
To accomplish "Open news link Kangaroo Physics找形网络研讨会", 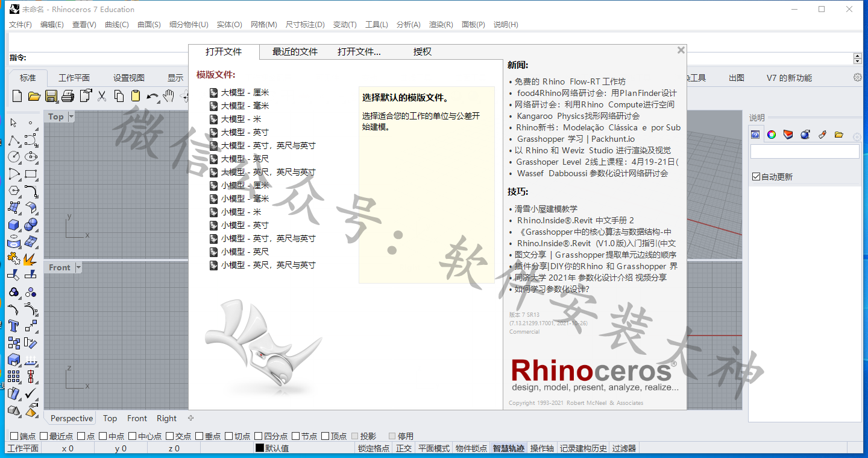I will coord(577,116).
